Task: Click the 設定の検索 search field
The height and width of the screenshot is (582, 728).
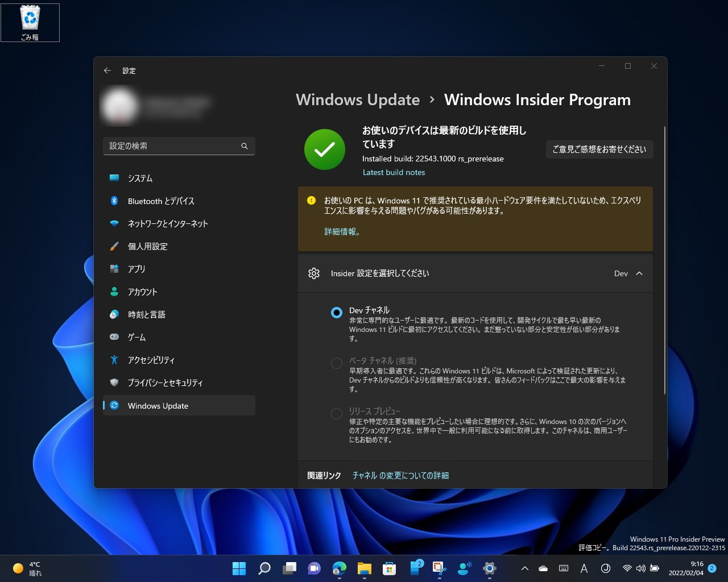Action: (x=179, y=146)
